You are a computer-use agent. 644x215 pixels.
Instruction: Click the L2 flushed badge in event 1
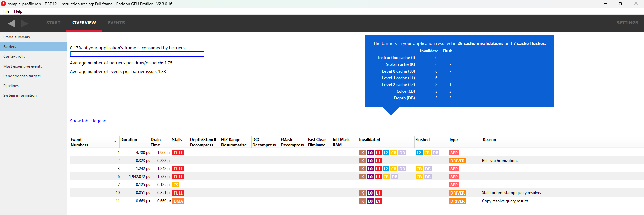click(x=419, y=153)
